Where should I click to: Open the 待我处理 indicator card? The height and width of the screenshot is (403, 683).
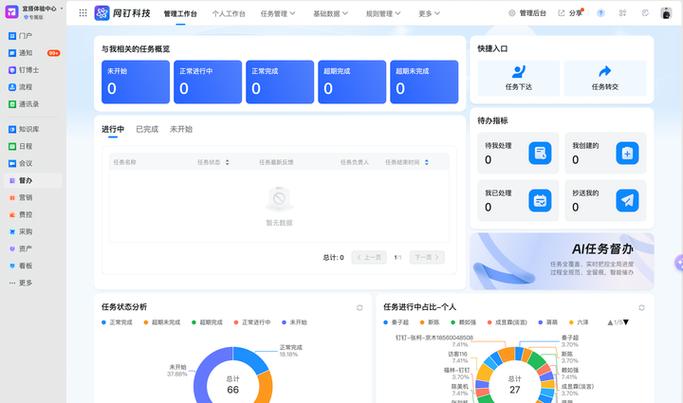[518, 153]
